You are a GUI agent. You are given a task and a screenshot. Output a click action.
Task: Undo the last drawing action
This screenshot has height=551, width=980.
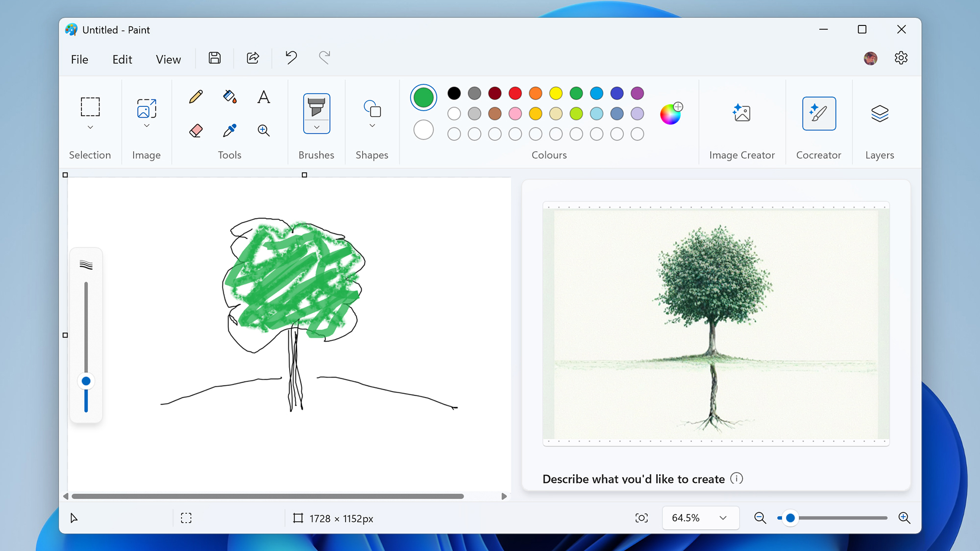290,58
